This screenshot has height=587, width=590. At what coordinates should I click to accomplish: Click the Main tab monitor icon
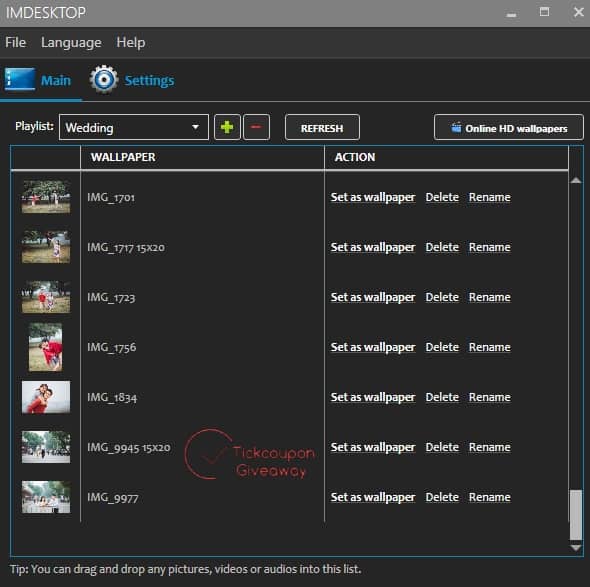[20, 79]
